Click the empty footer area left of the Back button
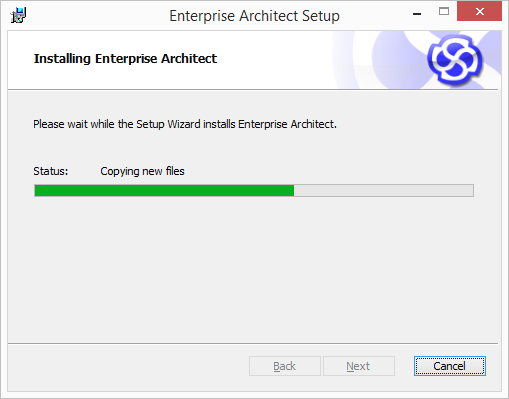 pos(128,366)
